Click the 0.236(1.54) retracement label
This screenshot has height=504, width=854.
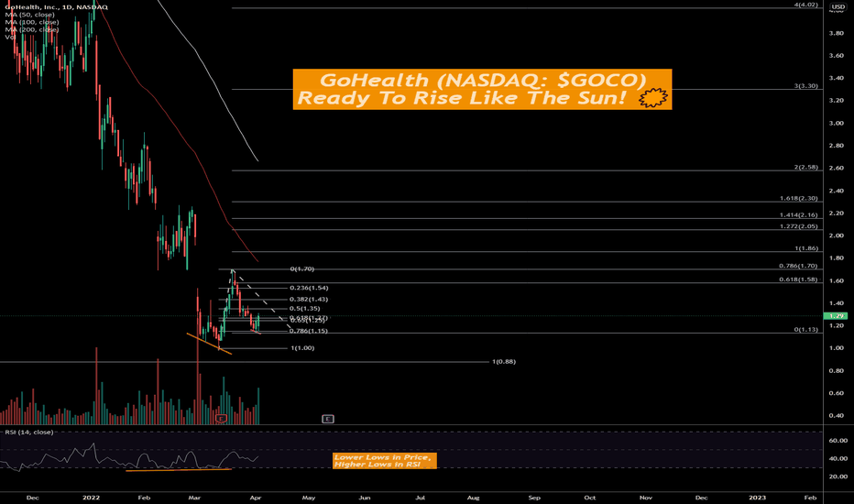pyautogui.click(x=309, y=288)
